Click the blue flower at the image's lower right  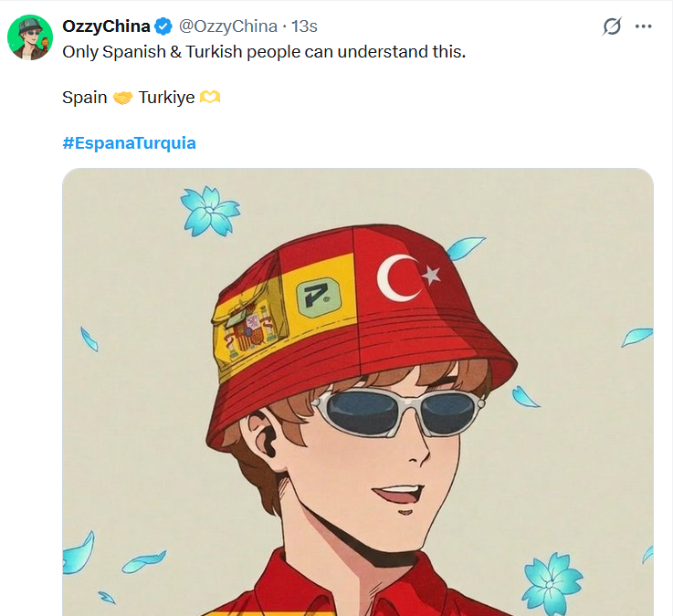[x=552, y=580]
